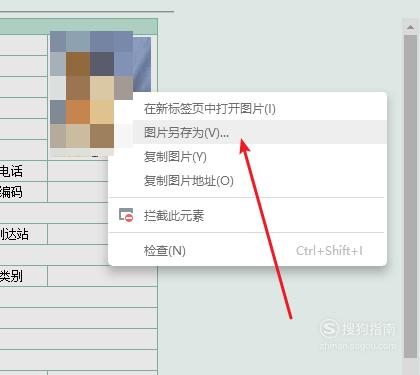Screen dimensions: 420x375
Task: Open image in new tab (在新标签页中打开图片)
Action: tap(248, 109)
